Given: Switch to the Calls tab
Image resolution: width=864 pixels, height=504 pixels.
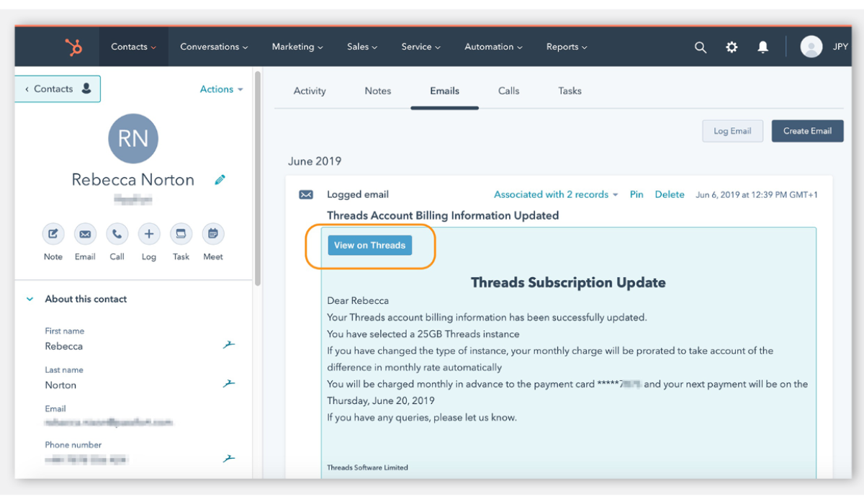Looking at the screenshot, I should (x=509, y=91).
